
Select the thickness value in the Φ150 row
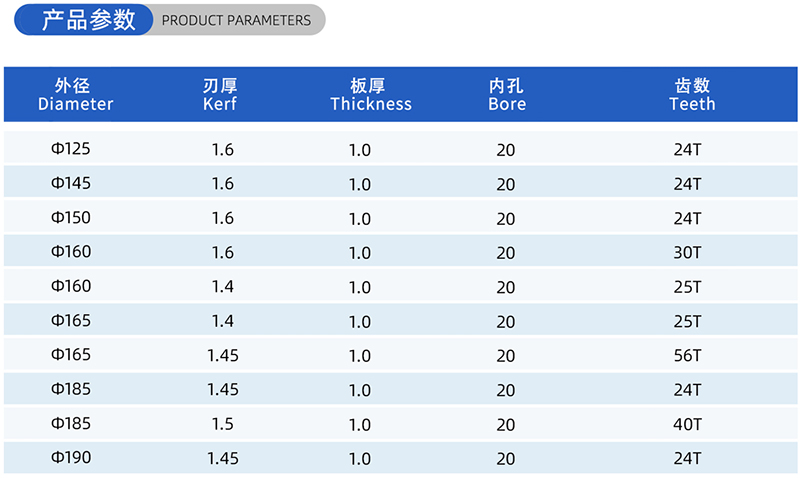(x=360, y=219)
